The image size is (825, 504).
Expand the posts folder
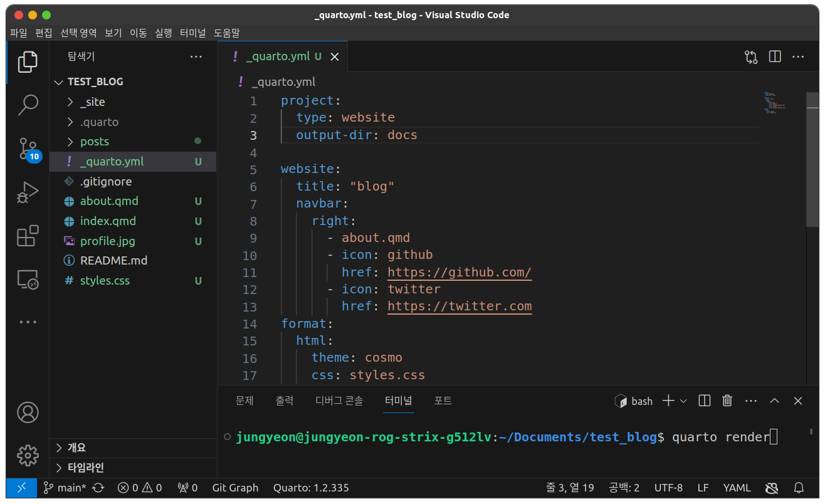[133, 142]
